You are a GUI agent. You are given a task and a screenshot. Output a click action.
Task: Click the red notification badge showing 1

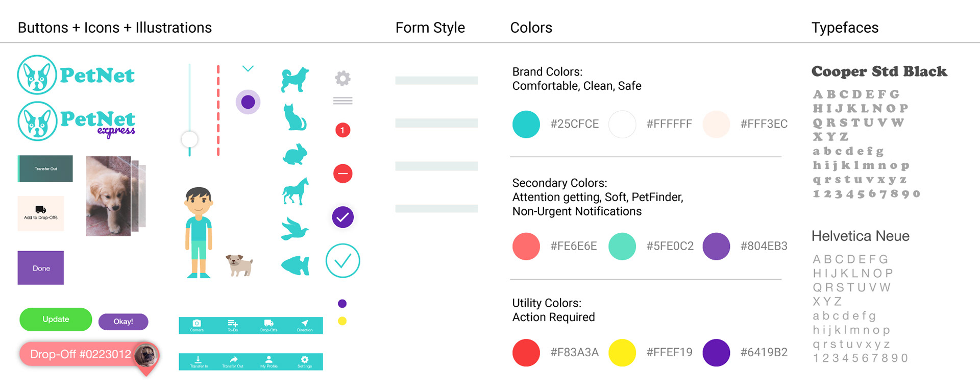(342, 130)
